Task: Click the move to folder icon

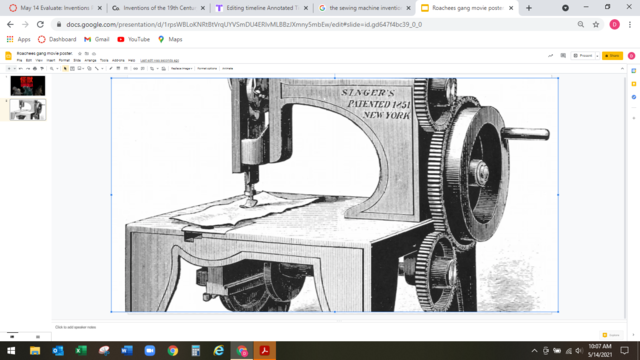Action: click(x=87, y=53)
